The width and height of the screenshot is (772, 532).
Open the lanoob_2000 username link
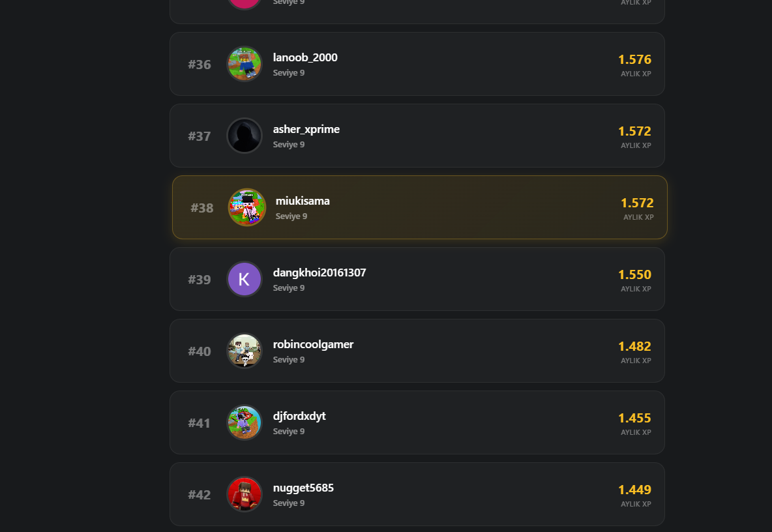(305, 57)
